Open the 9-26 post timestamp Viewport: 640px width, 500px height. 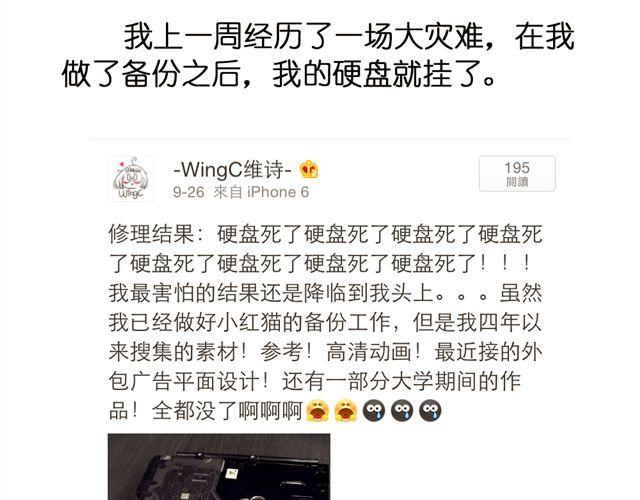[188, 192]
